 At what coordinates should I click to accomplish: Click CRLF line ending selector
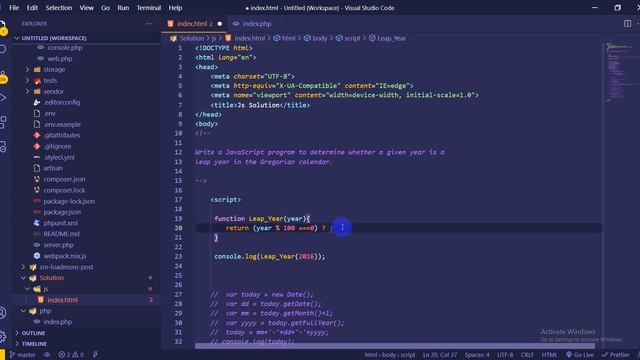coord(527,355)
